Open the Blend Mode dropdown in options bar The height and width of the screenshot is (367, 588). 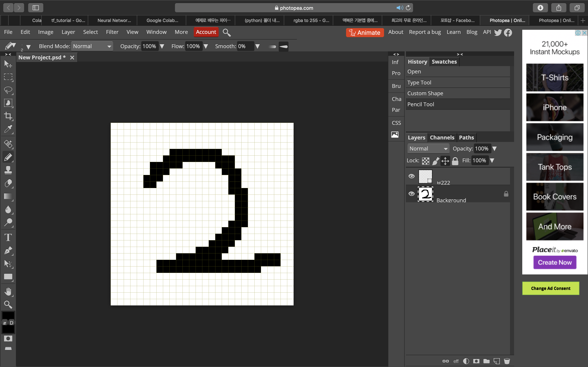pyautogui.click(x=92, y=46)
